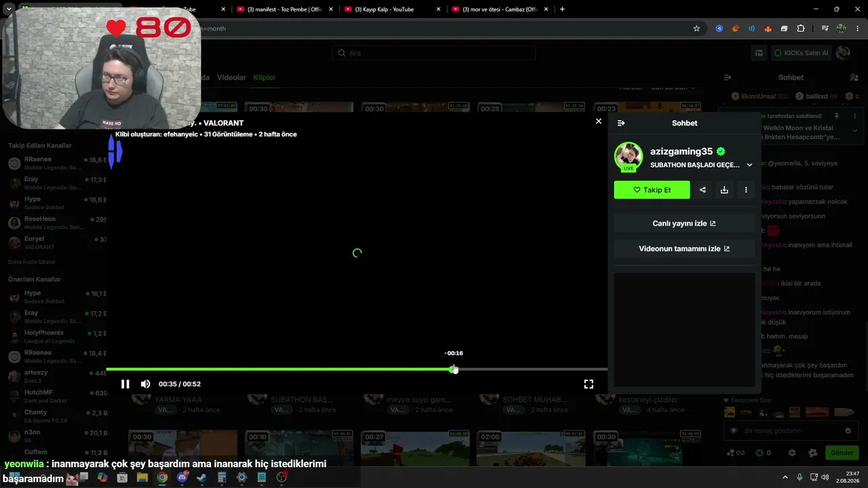
Task: Open the emoji picker in chat input
Action: pyautogui.click(x=848, y=430)
